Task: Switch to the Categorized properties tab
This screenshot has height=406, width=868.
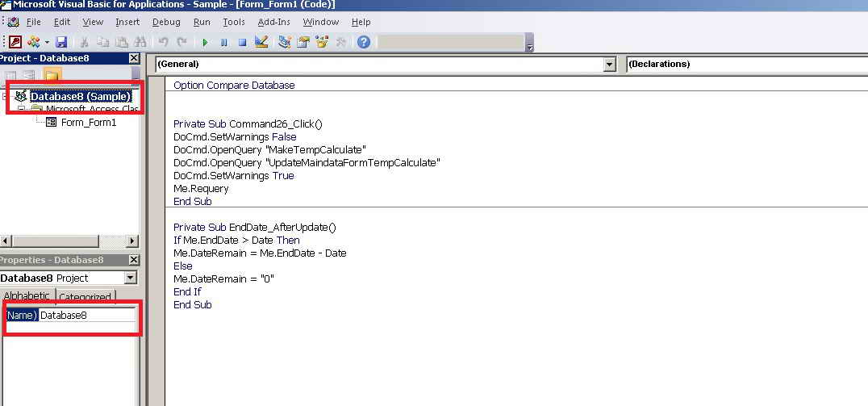Action: click(x=85, y=297)
